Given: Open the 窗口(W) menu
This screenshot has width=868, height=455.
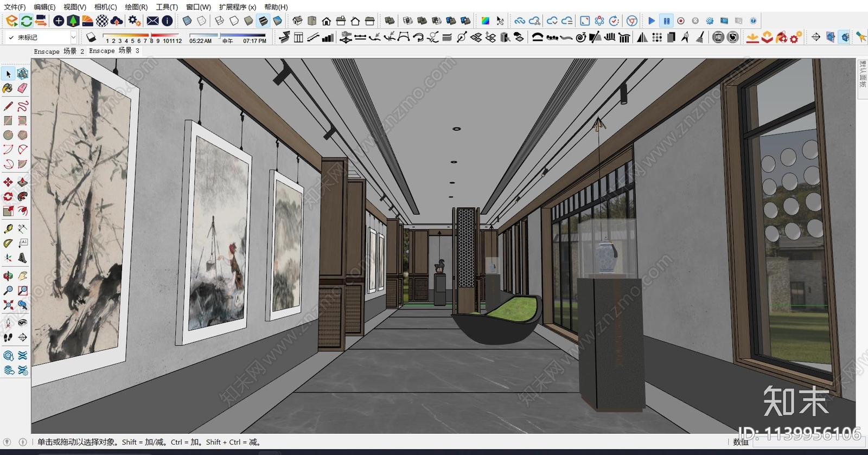Looking at the screenshot, I should click(x=199, y=7).
